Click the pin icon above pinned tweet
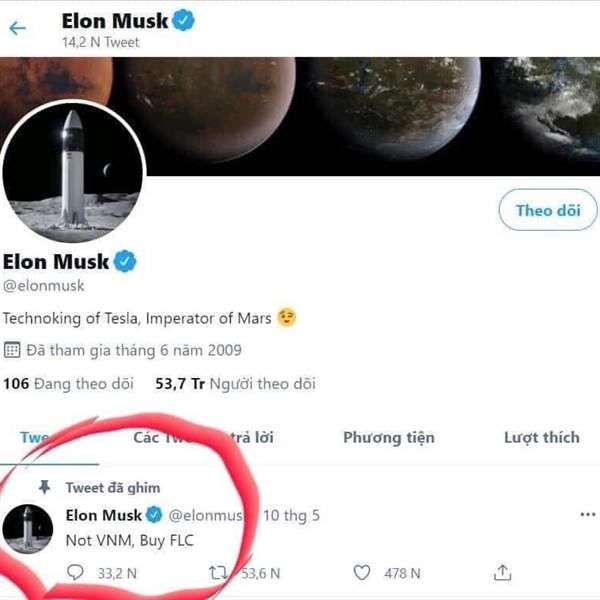The width and height of the screenshot is (600, 600). 44,487
